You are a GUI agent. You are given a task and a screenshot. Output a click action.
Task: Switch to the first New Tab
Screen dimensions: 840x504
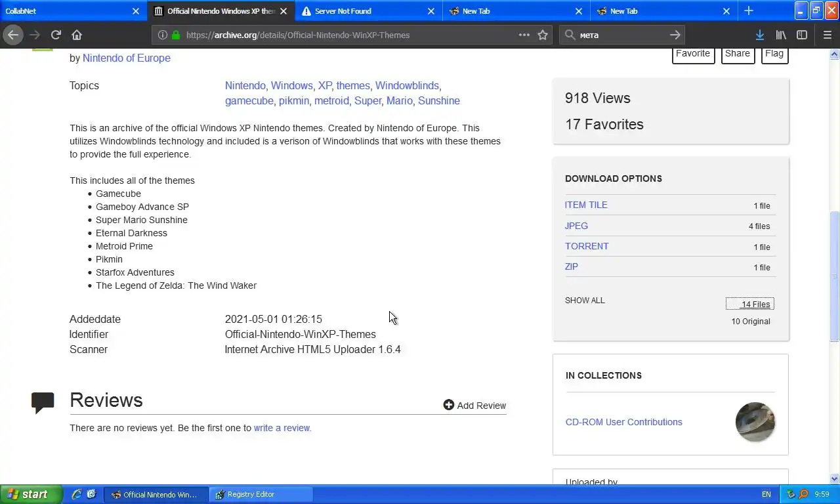click(516, 11)
